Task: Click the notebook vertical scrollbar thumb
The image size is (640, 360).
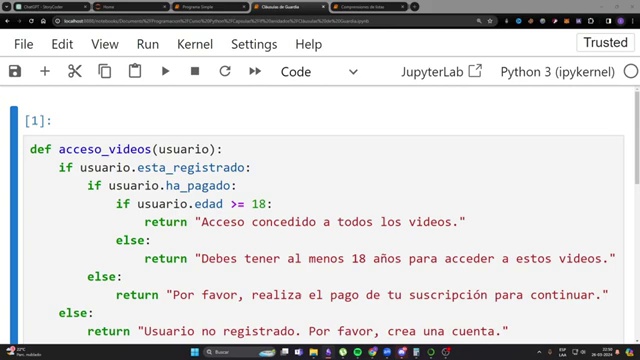Action: pyautogui.click(x=637, y=138)
